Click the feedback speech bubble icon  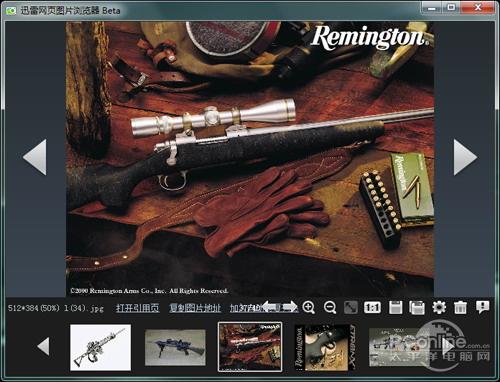482,307
